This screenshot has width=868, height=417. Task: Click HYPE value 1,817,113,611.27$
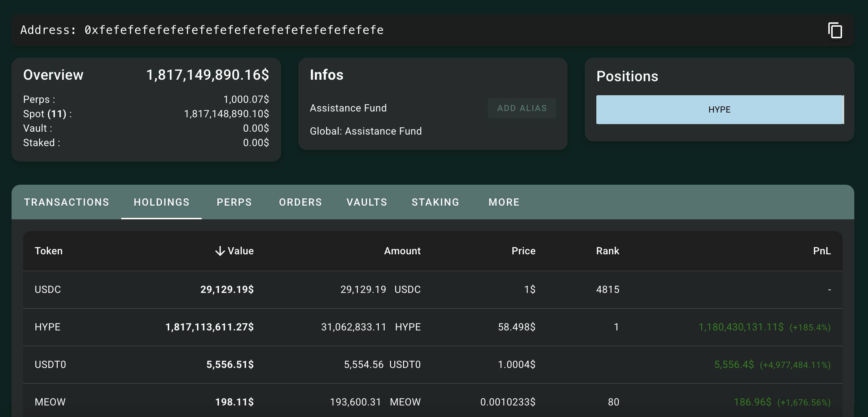tap(210, 327)
